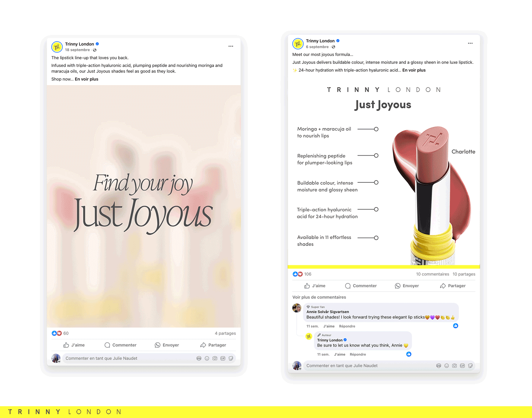This screenshot has width=532, height=418.
Task: Open the sticker picker in the left comment box
Action: coord(231,358)
